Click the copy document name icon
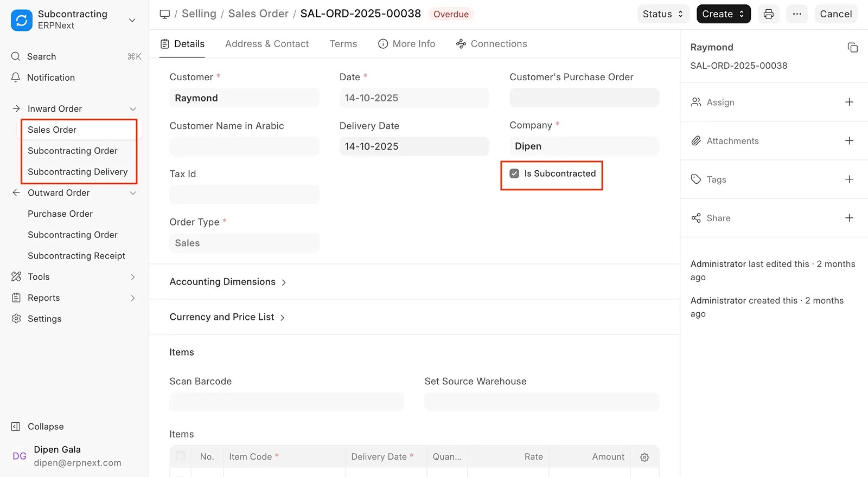The image size is (868, 477). (852, 48)
